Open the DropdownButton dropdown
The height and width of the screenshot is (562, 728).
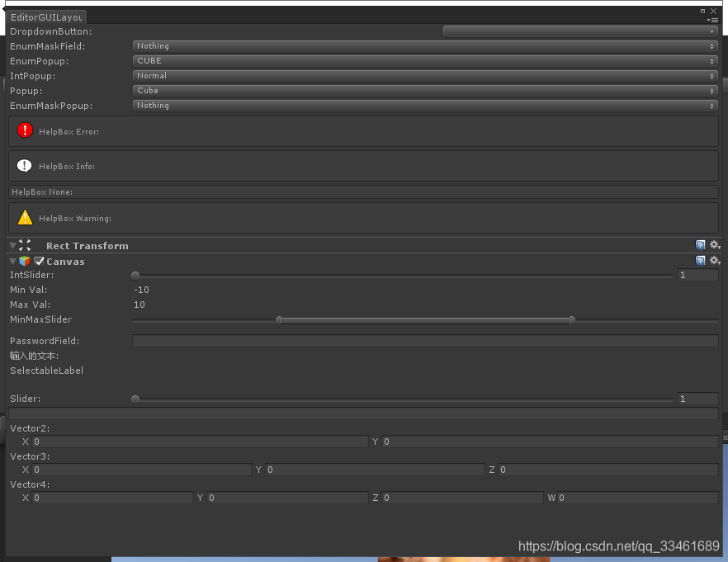click(x=580, y=31)
